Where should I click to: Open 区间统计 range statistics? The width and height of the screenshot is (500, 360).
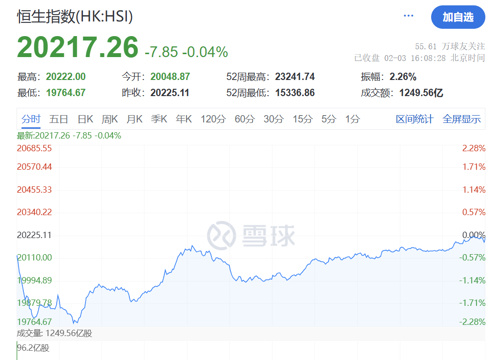(414, 119)
